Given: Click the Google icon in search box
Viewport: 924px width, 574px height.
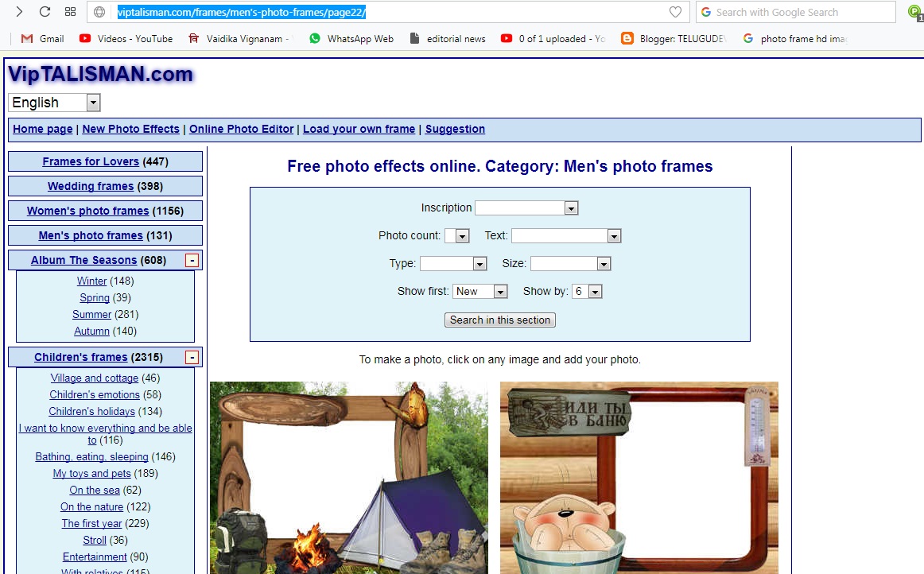Looking at the screenshot, I should tap(706, 12).
